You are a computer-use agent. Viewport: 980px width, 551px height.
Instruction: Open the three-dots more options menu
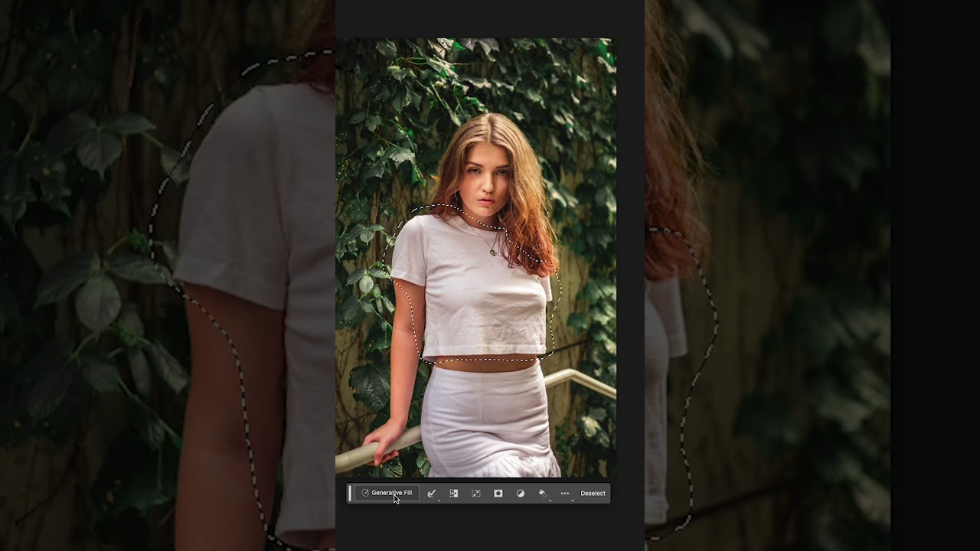coord(565,494)
